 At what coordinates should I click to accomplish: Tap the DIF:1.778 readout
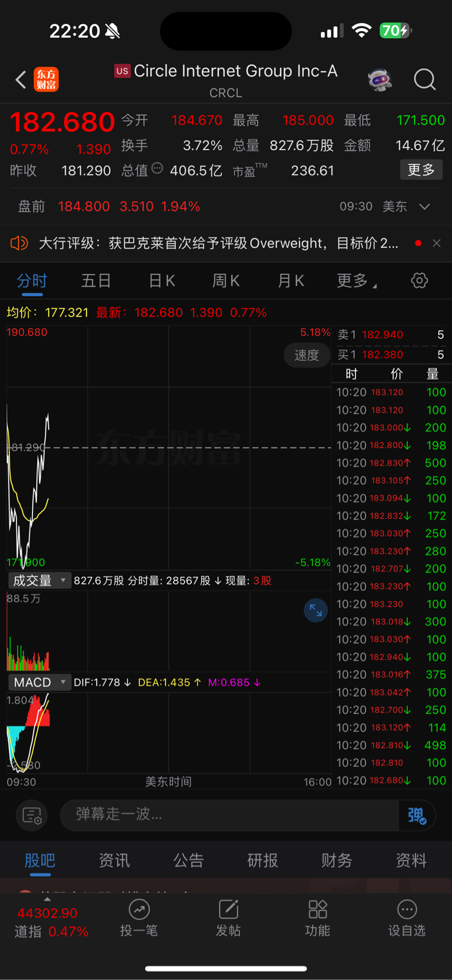coord(102,682)
